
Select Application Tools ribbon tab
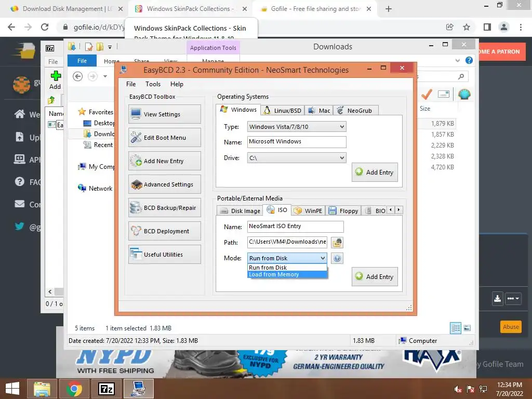[x=213, y=48]
